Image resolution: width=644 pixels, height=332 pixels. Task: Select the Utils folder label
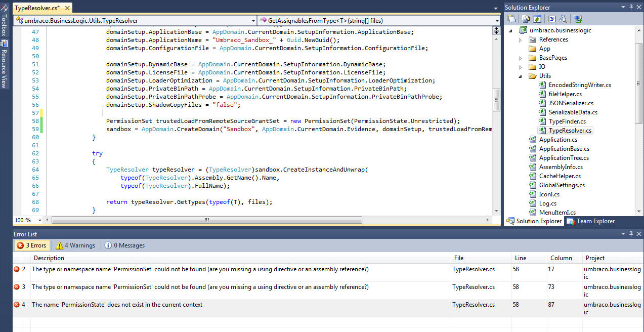(545, 76)
